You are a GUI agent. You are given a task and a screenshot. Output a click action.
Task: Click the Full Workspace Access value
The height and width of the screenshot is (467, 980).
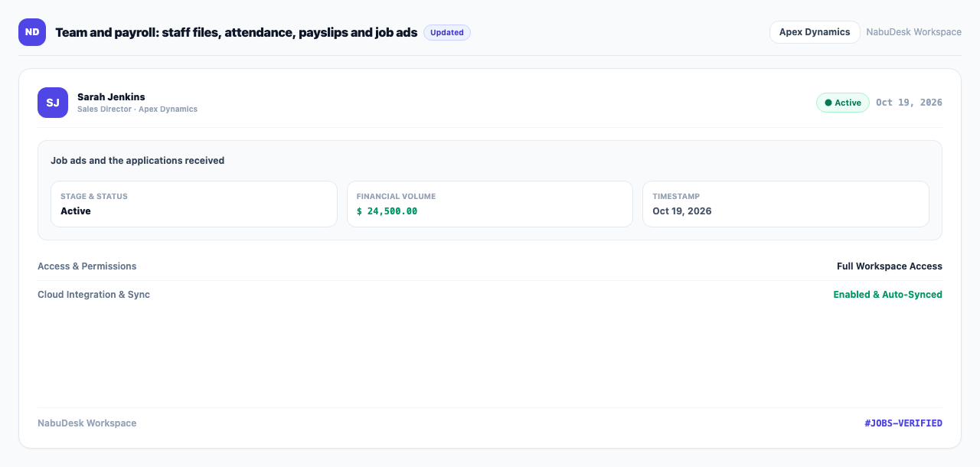pos(890,266)
